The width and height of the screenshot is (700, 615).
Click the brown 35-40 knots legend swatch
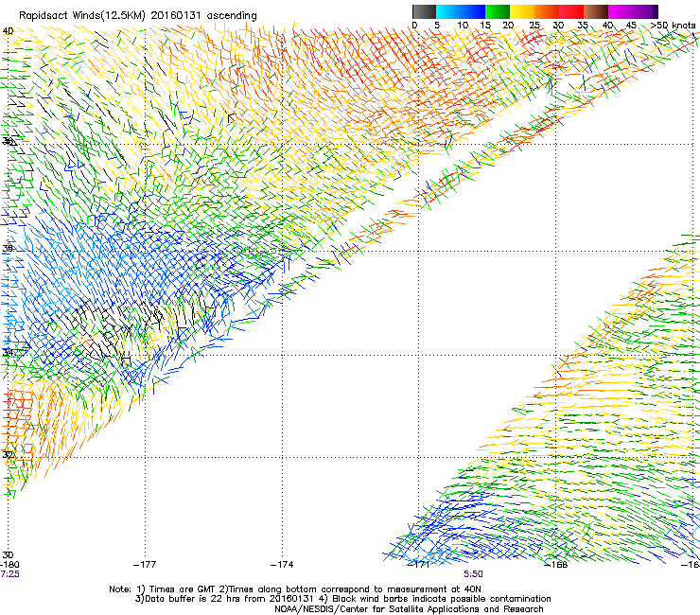(x=596, y=11)
